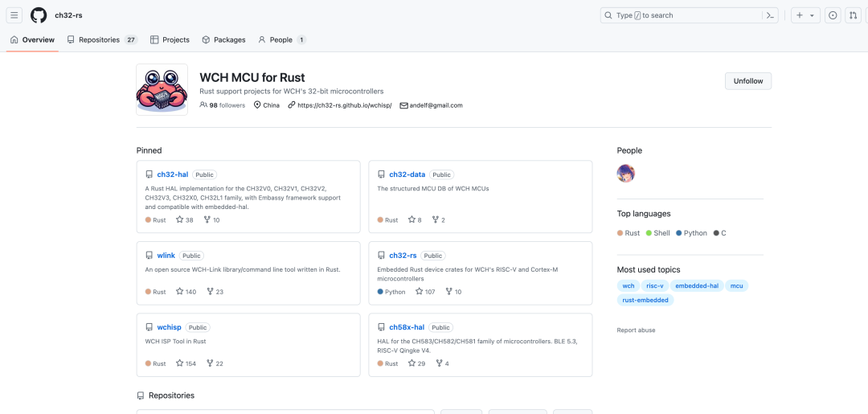The width and height of the screenshot is (868, 414).
Task: Click the repo icon beside the Repositories heading
Action: [141, 396]
